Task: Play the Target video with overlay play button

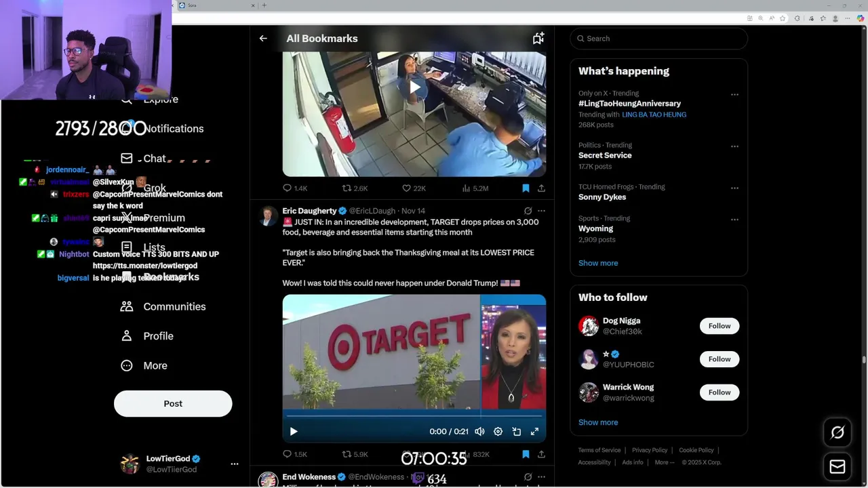Action: (x=294, y=431)
